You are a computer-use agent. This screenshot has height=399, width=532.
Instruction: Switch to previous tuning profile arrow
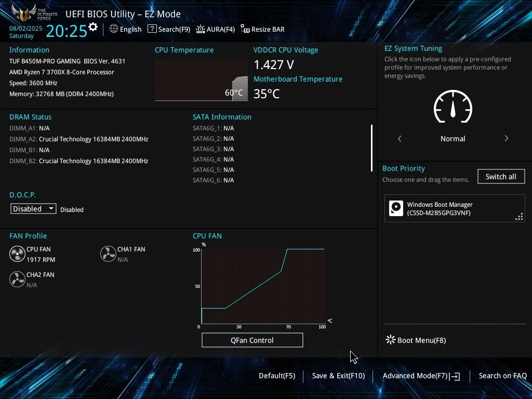[x=400, y=138]
